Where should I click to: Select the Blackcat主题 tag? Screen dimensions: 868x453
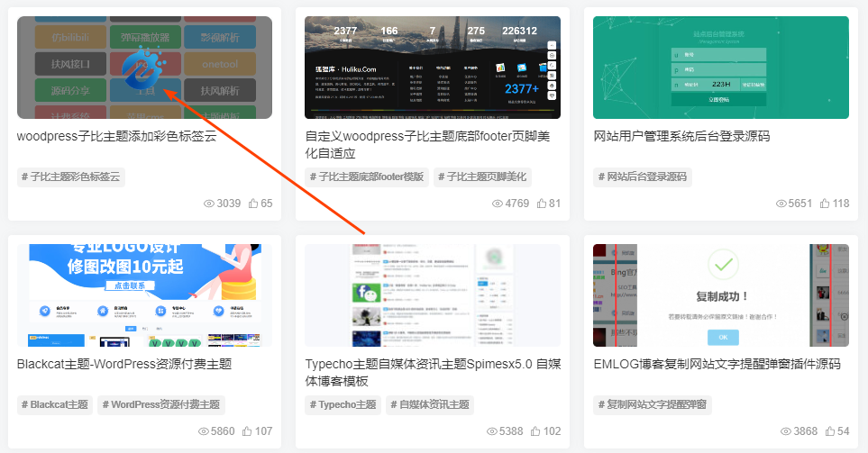pos(55,405)
